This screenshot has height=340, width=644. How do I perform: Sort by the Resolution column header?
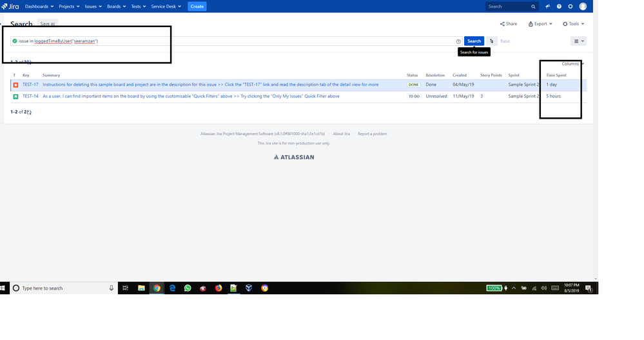click(435, 75)
